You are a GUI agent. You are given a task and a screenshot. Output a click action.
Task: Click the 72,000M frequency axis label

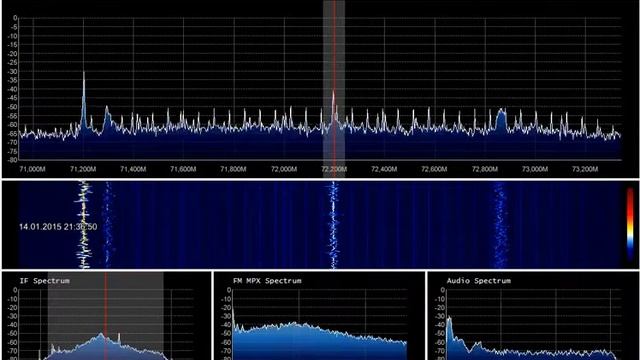click(284, 169)
